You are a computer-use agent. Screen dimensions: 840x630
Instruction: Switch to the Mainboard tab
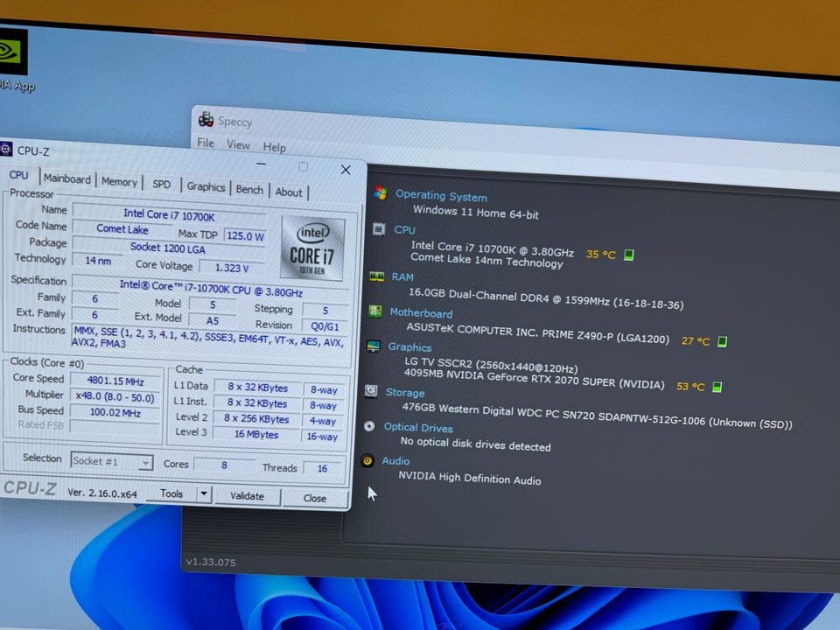click(67, 178)
